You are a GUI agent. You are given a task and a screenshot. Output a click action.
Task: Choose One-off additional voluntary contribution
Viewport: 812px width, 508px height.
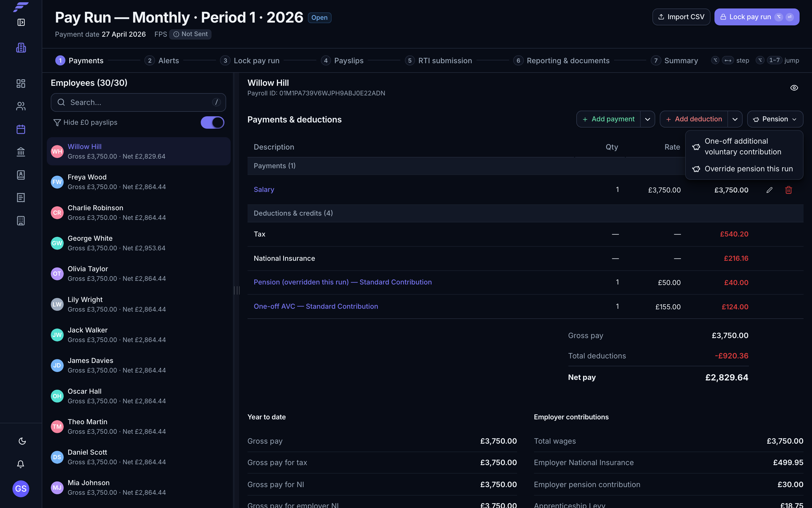pyautogui.click(x=744, y=146)
